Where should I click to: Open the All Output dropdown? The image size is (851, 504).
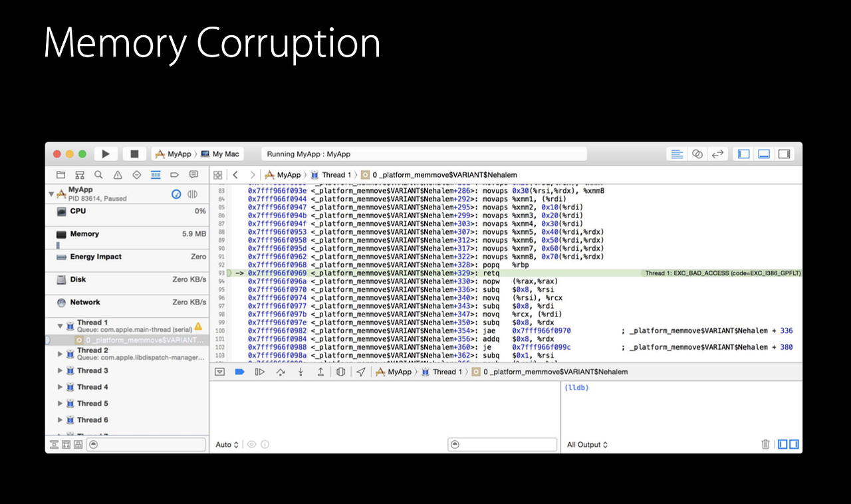[586, 444]
